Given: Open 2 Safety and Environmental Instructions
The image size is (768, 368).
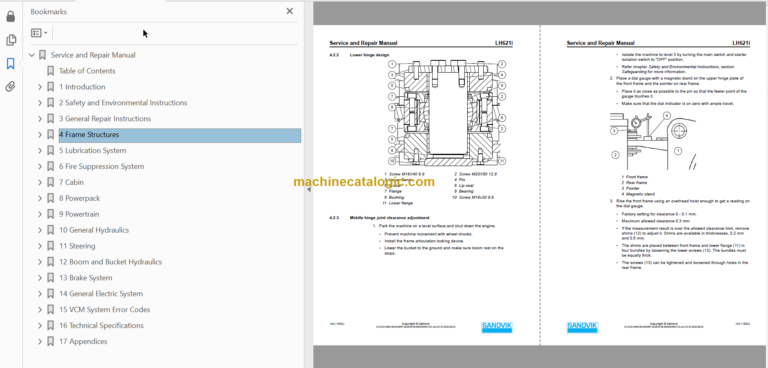Looking at the screenshot, I should pos(123,103).
